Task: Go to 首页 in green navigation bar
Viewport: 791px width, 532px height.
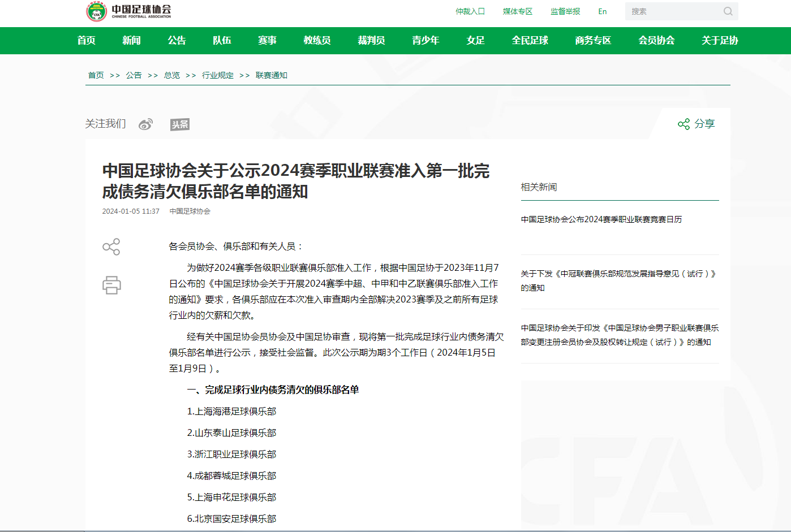Action: tap(87, 41)
